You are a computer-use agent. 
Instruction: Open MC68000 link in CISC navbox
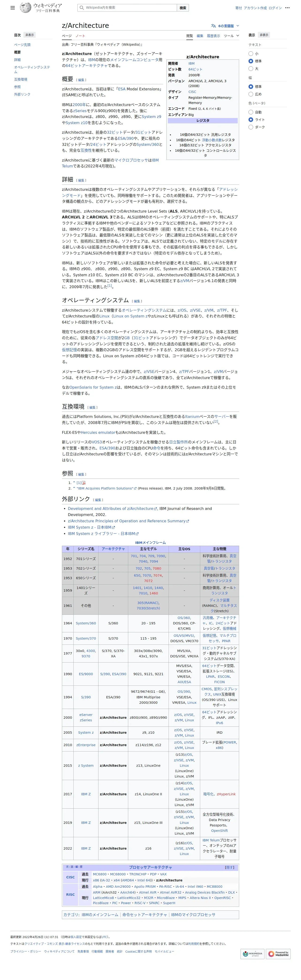(118, 874)
